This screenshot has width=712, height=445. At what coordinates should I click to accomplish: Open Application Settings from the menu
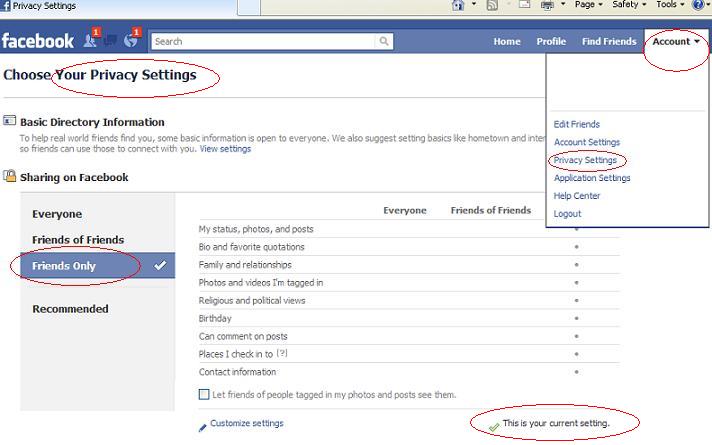(592, 178)
